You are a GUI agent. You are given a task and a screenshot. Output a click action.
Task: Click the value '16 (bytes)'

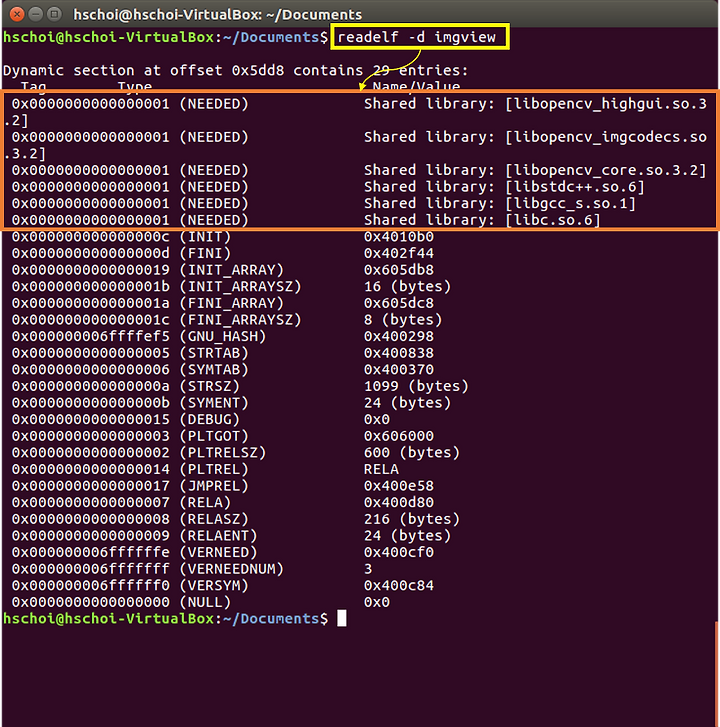[408, 287]
